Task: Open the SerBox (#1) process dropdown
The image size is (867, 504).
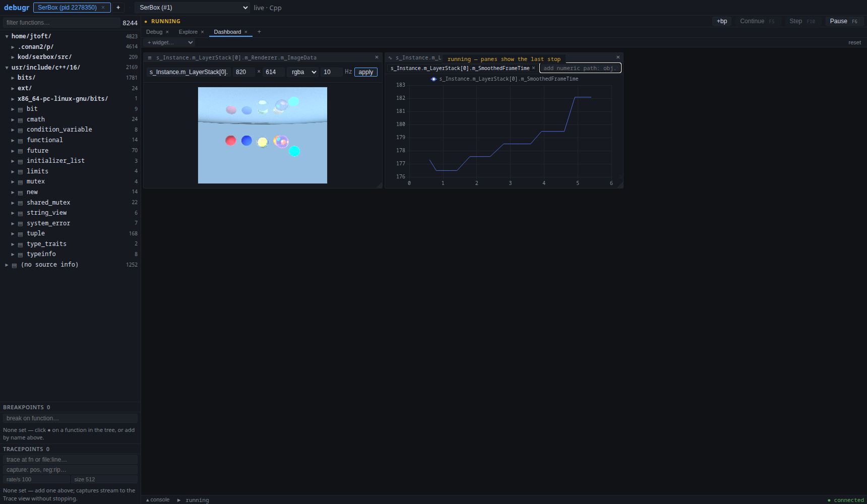Action: coord(192,8)
